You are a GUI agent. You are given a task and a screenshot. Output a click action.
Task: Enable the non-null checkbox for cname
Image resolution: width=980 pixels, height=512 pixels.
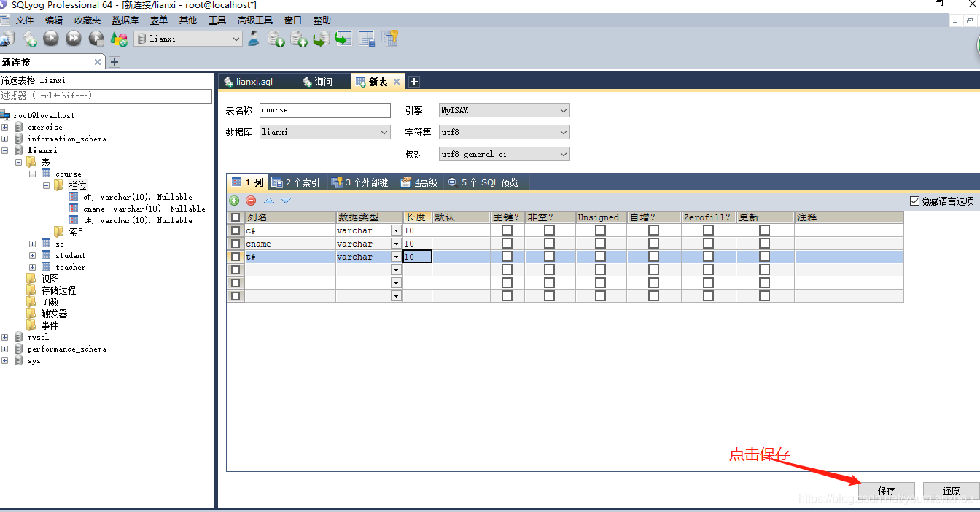click(549, 244)
